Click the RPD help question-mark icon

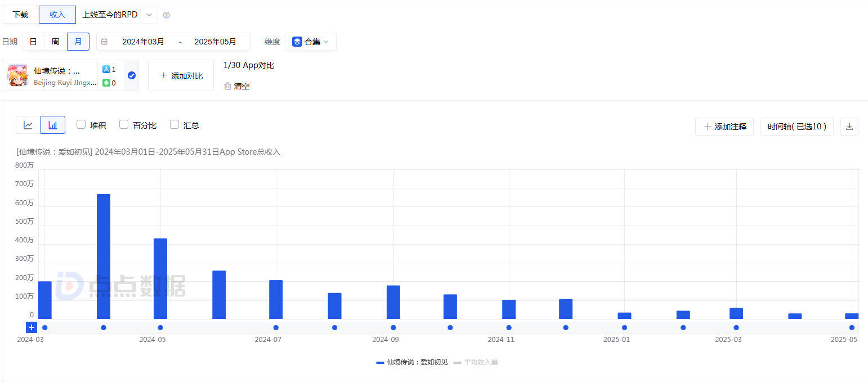point(166,15)
